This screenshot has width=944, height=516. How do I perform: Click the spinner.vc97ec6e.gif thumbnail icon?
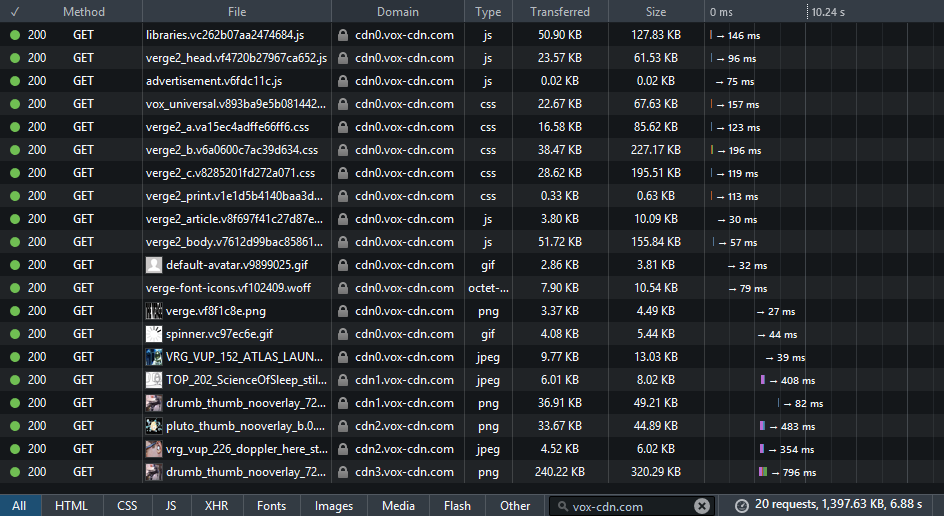154,334
